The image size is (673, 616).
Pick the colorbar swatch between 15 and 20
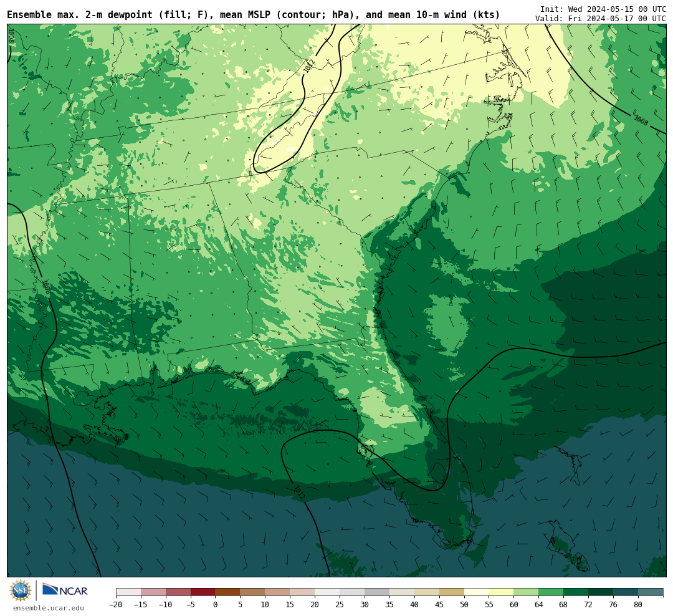303,592
